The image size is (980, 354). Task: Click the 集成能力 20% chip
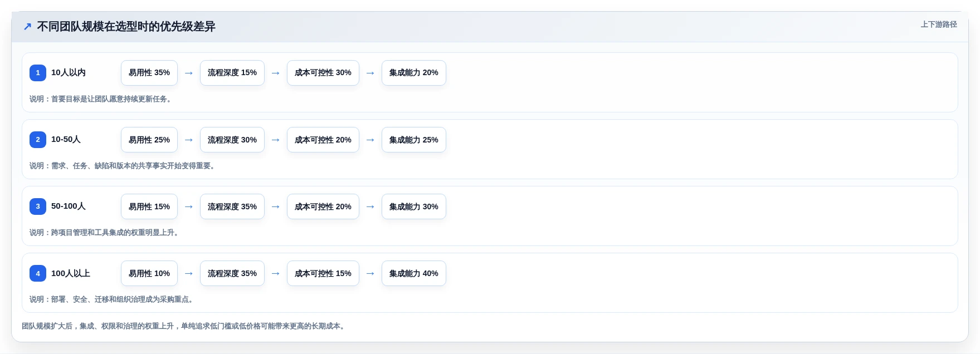pyautogui.click(x=414, y=73)
